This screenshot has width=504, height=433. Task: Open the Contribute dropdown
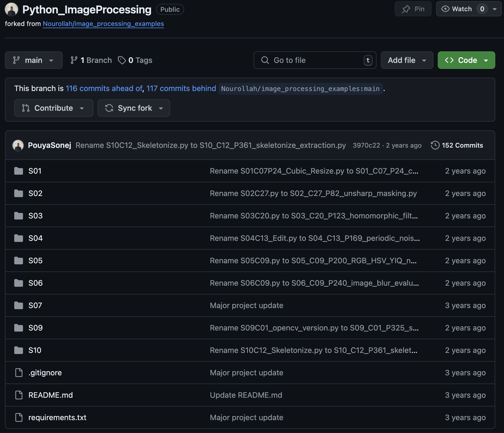tap(54, 108)
